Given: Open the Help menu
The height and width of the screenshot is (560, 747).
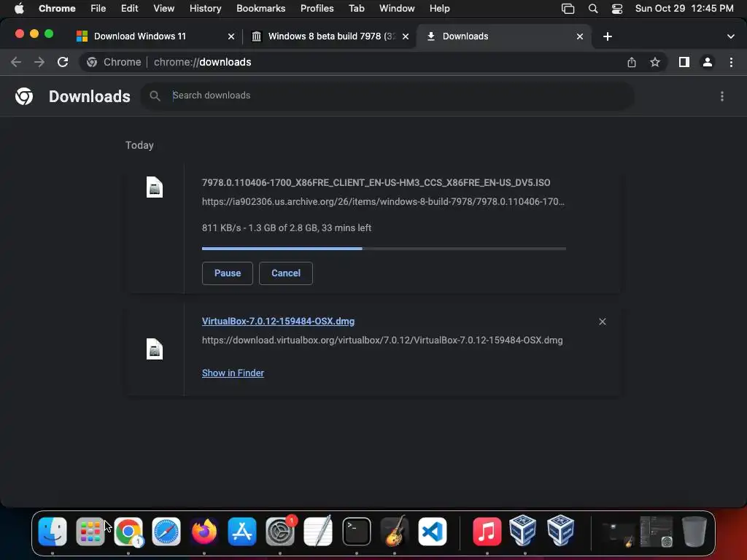Looking at the screenshot, I should [439, 8].
